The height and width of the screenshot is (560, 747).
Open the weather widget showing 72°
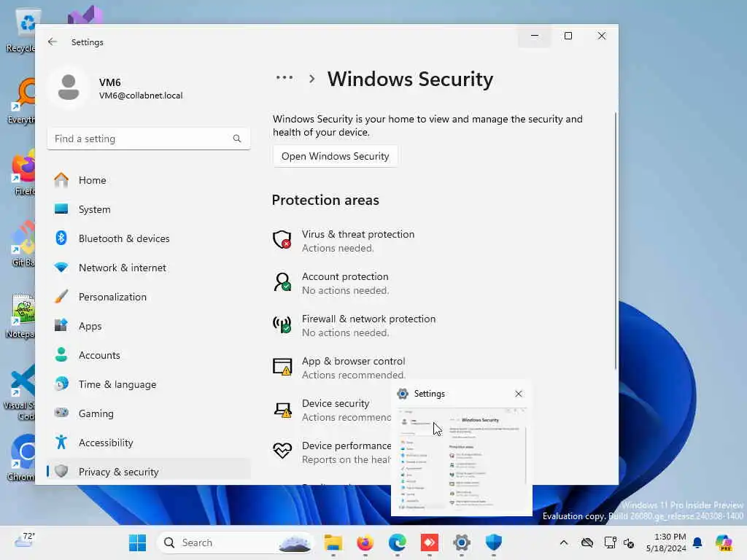coord(24,540)
